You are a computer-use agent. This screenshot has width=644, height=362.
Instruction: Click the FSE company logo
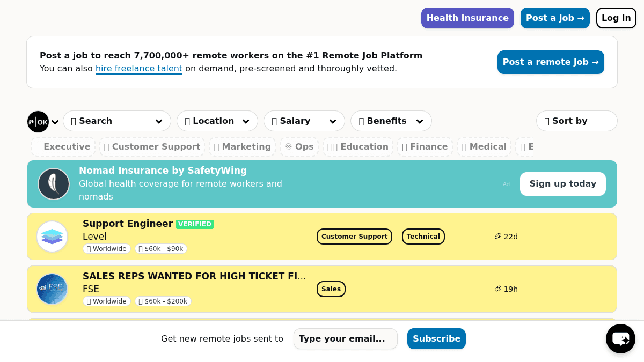(x=52, y=289)
